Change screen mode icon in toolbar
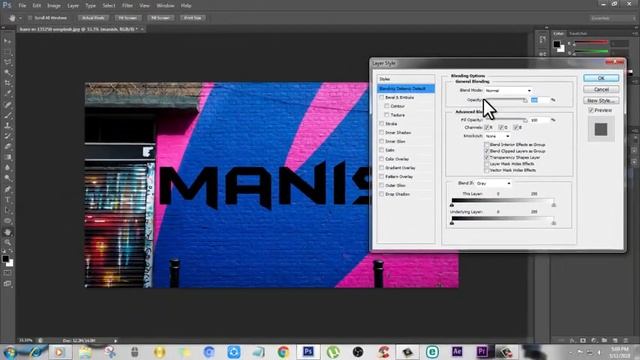 [7, 283]
